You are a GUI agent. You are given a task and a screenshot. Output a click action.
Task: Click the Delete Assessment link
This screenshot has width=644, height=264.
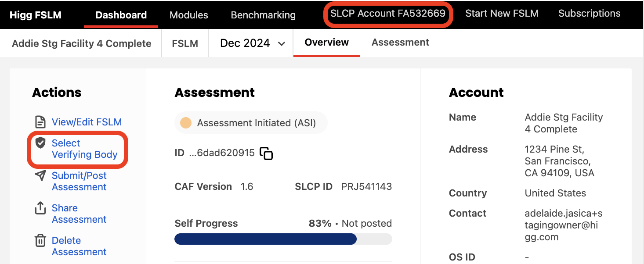(x=80, y=246)
